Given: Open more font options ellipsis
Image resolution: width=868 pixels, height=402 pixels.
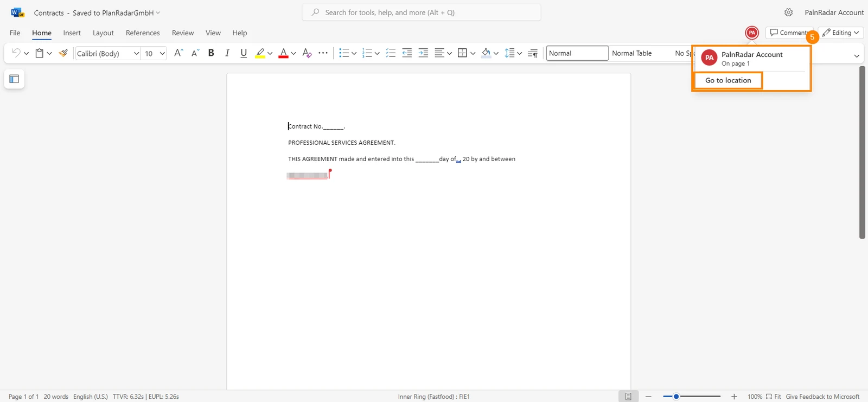Looking at the screenshot, I should click(323, 53).
